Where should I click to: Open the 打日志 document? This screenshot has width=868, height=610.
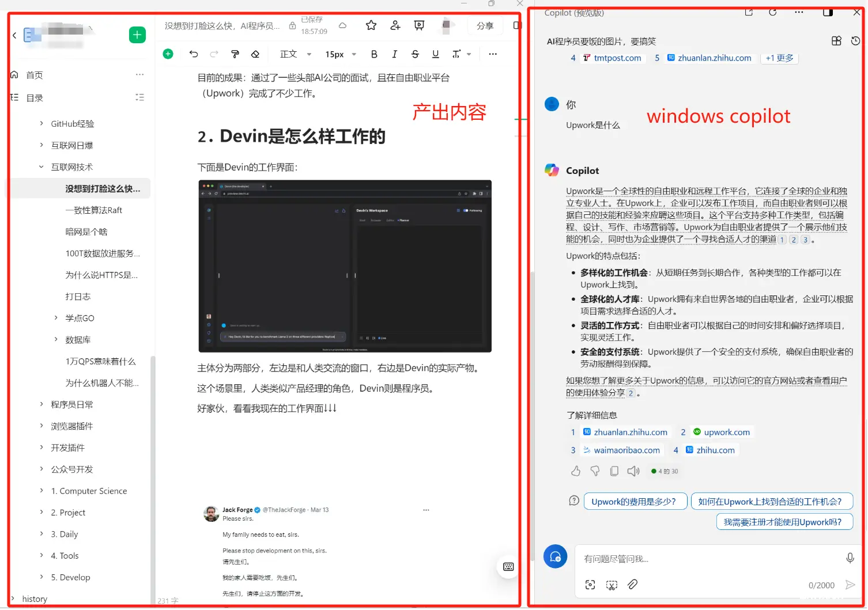78,297
